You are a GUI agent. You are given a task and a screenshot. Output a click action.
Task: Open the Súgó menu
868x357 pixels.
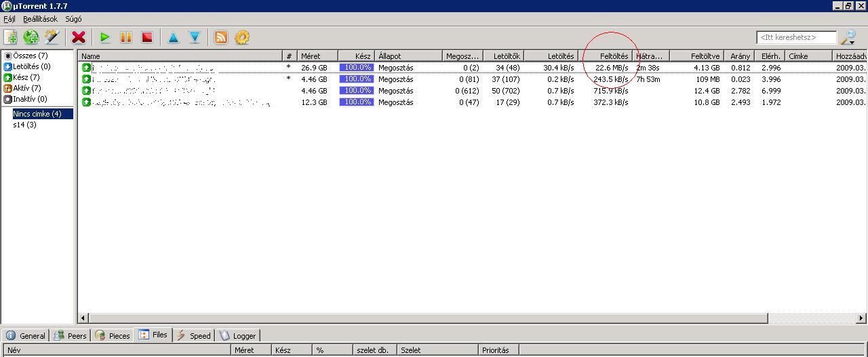[73, 19]
